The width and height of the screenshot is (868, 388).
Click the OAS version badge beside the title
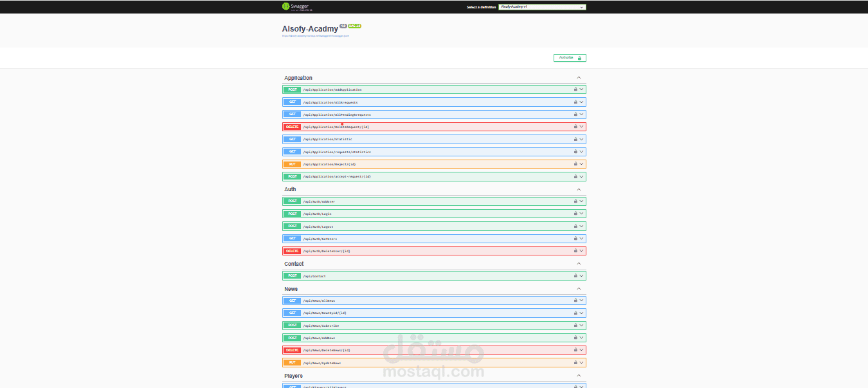355,26
